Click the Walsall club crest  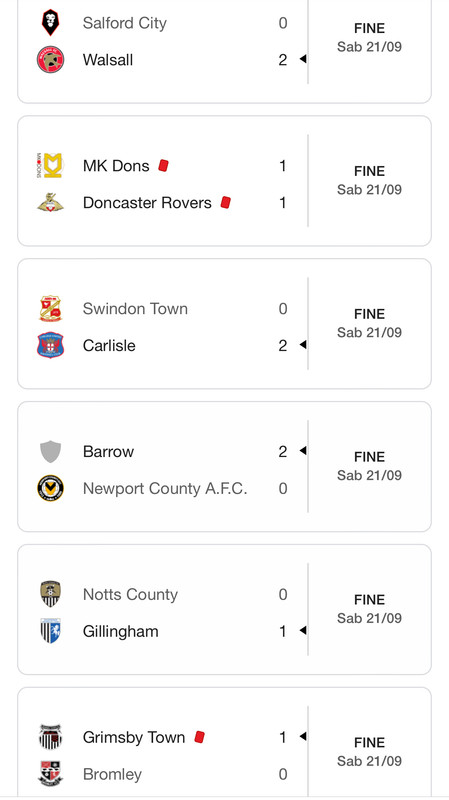(x=51, y=60)
